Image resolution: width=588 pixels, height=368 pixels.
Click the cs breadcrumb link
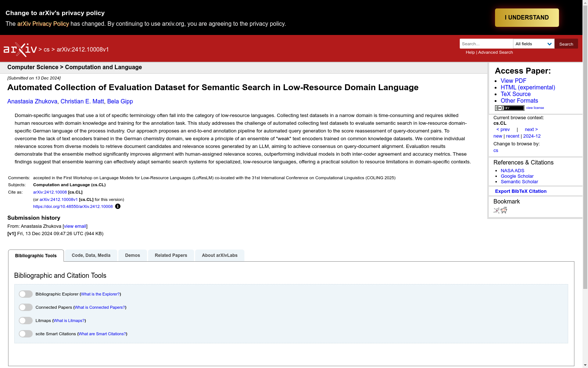coord(47,50)
